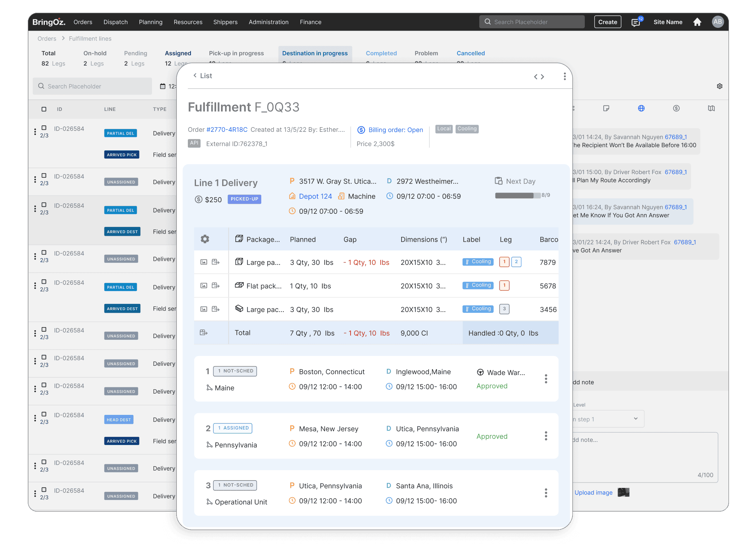Screen dimensions: 756x544
Task: Click the 8/9 progress bar
Action: [518, 196]
